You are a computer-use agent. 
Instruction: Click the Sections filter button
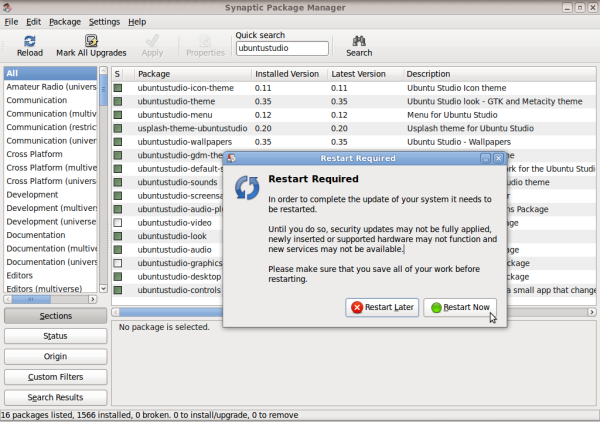point(55,316)
